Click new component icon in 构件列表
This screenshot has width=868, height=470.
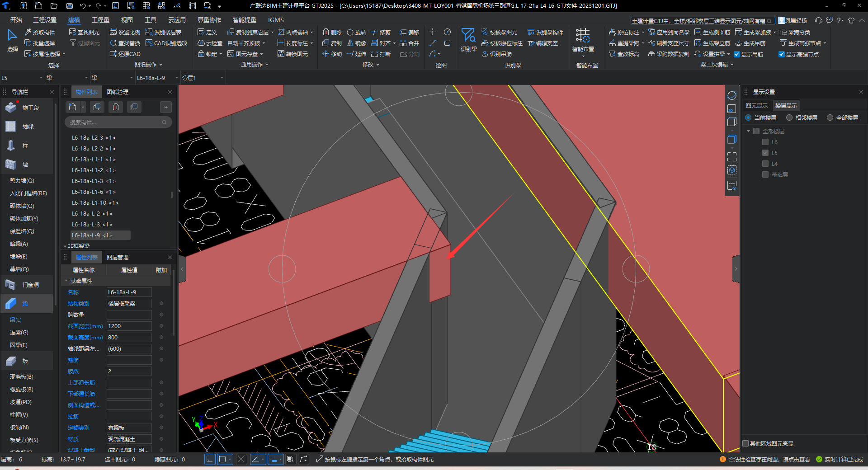click(x=72, y=107)
